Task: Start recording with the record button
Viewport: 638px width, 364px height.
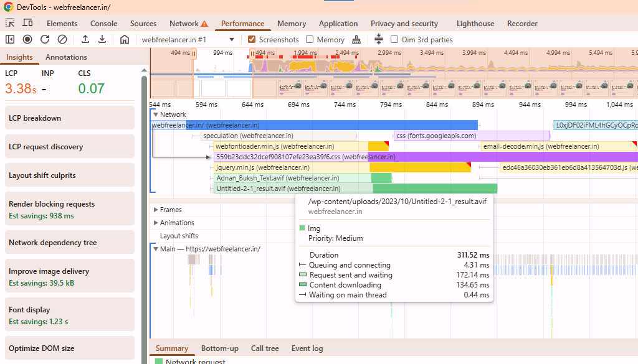Action: [x=27, y=39]
